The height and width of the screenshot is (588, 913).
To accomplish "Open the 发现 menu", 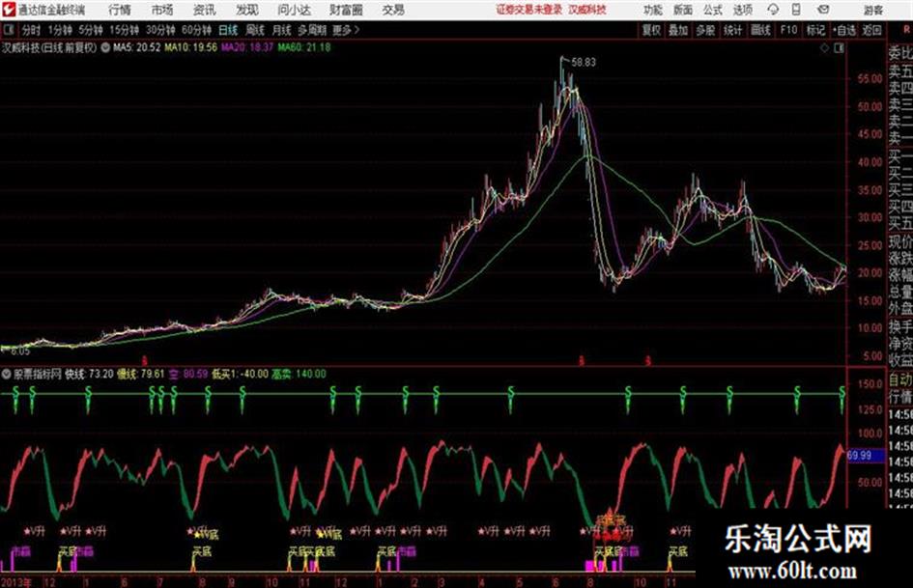I will tap(247, 10).
